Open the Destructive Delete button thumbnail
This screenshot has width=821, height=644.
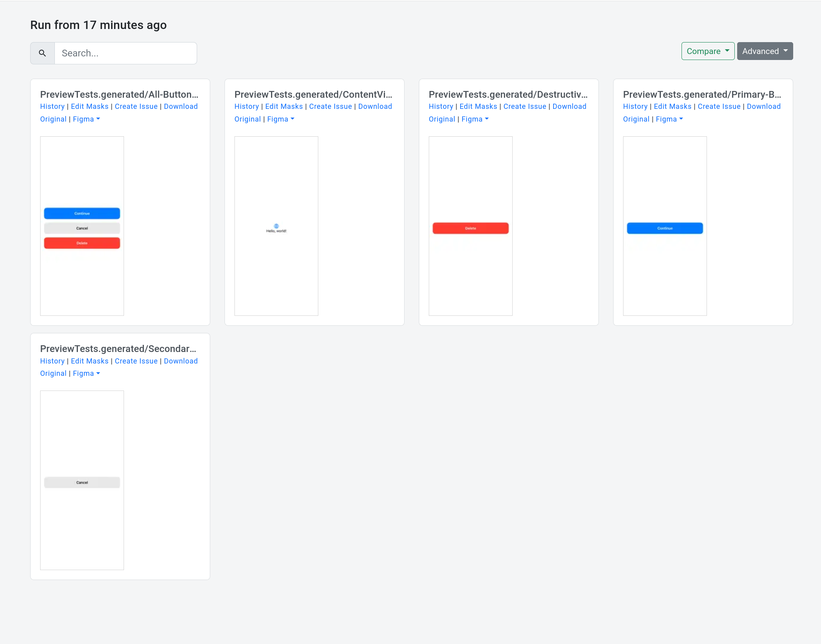point(471,226)
